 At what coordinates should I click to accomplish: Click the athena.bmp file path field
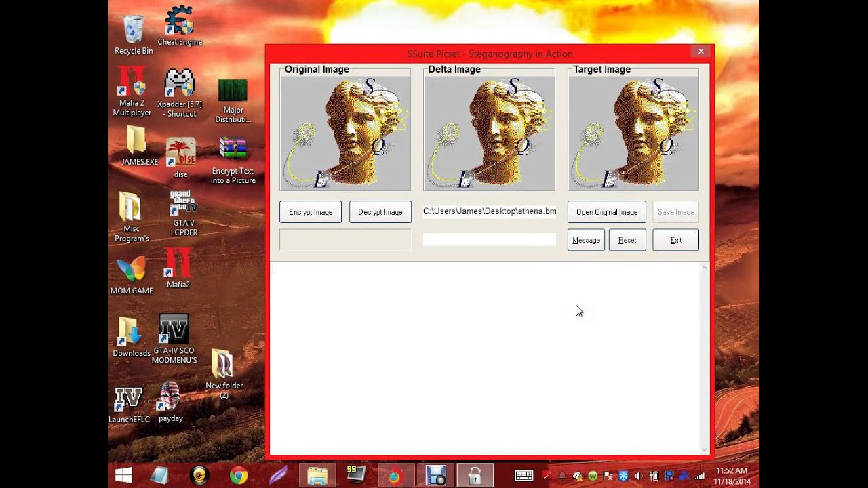click(x=489, y=211)
